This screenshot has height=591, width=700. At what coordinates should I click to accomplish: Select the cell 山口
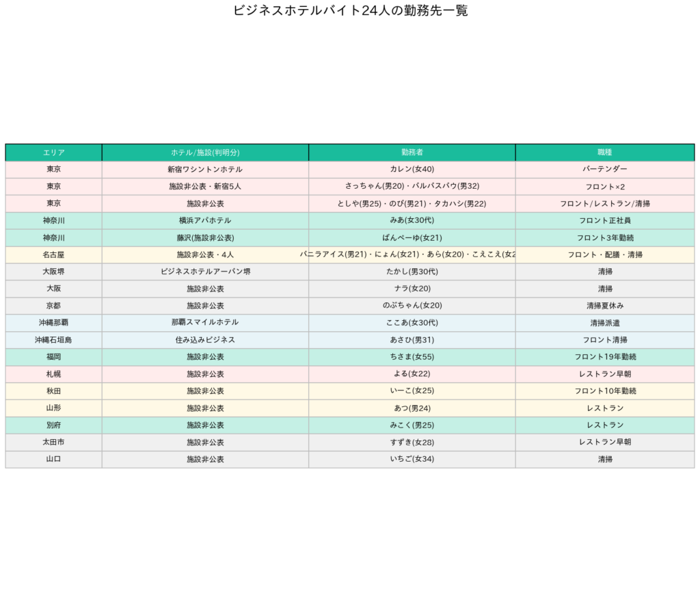(x=53, y=459)
